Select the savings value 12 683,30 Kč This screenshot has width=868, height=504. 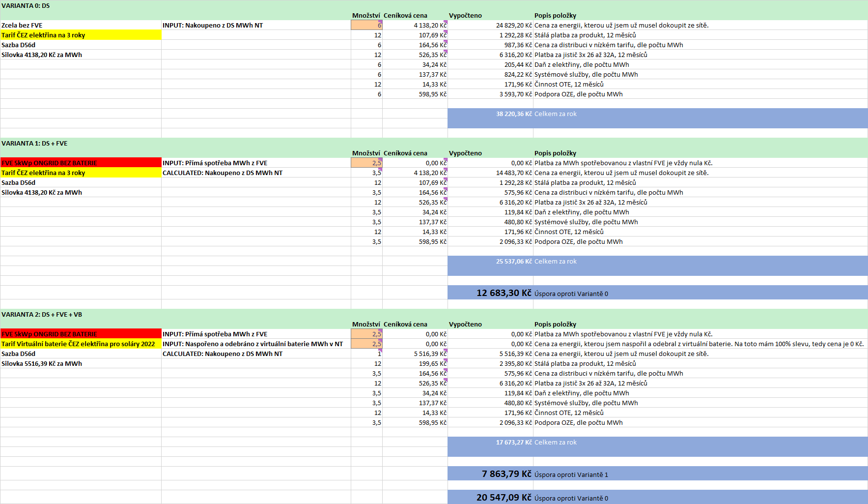coord(490,293)
